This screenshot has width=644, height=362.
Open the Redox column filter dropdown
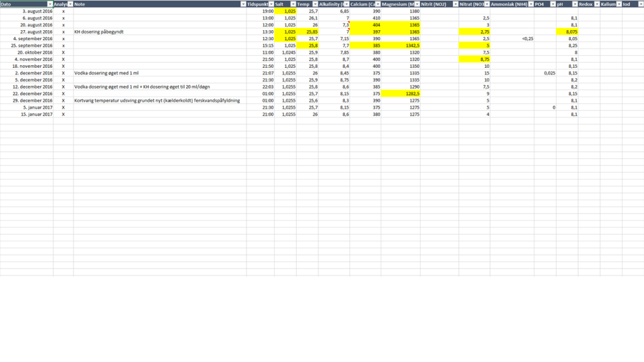click(596, 4)
